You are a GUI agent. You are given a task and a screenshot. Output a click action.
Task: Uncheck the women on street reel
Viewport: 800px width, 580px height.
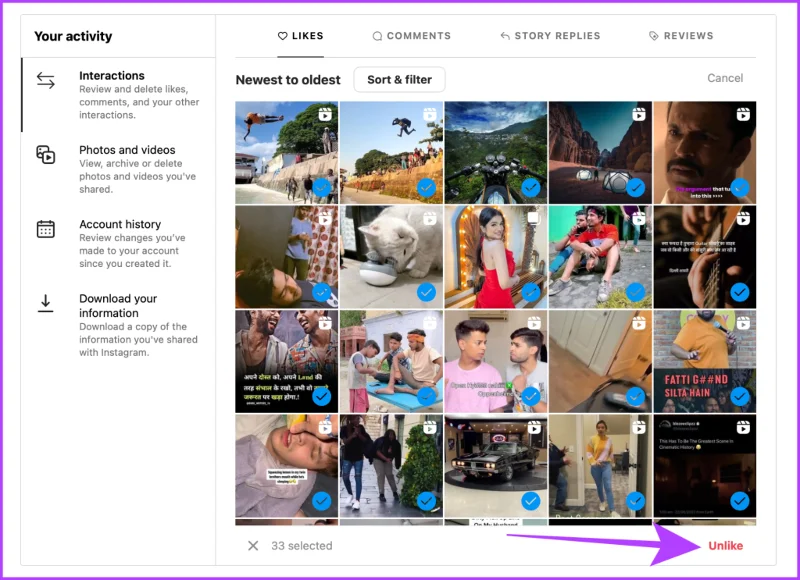[426, 501]
